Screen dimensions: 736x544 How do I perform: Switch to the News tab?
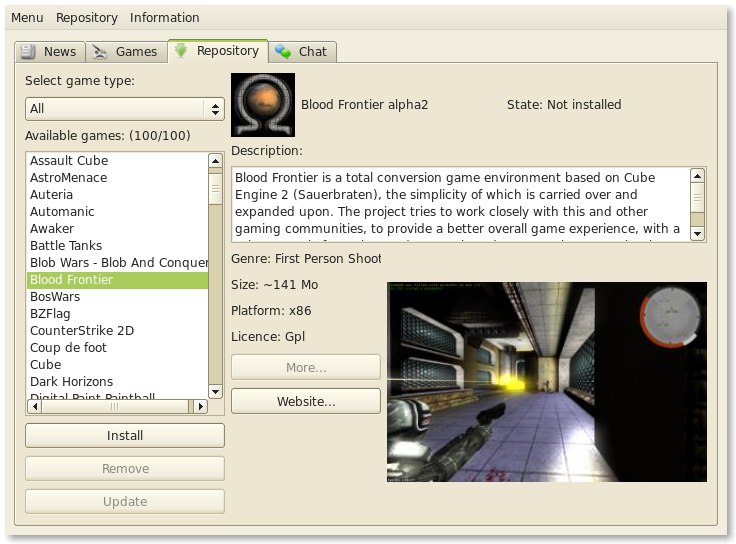click(x=50, y=51)
